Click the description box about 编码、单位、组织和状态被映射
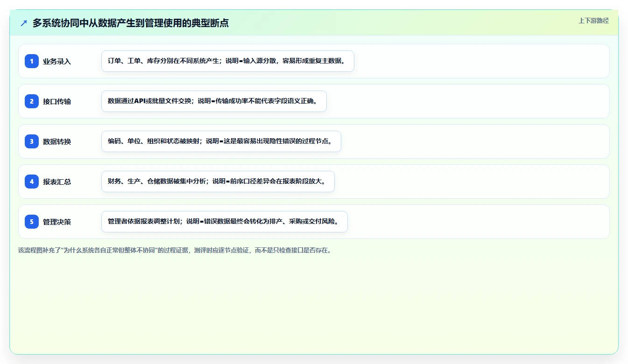Image resolution: width=628 pixels, height=364 pixels. click(221, 141)
